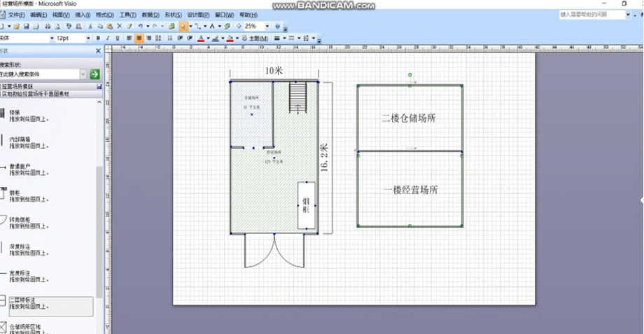Open the 插入(I) menu
Image resolution: width=644 pixels, height=334 pixels.
tap(83, 15)
